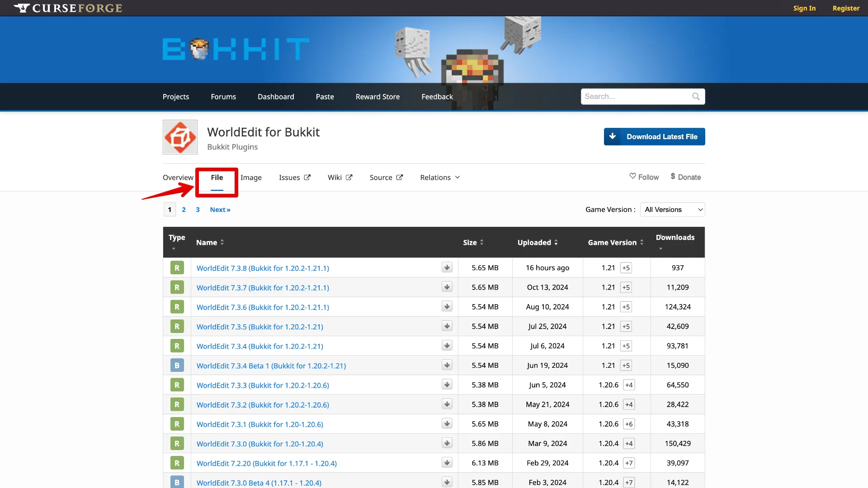Open the Reward Store menu item
The image size is (868, 488).
378,97
